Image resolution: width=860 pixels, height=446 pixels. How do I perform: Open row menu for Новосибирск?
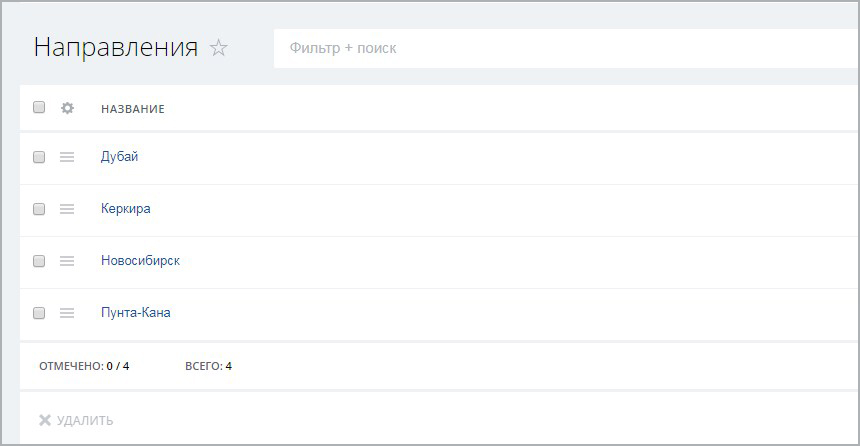click(67, 261)
